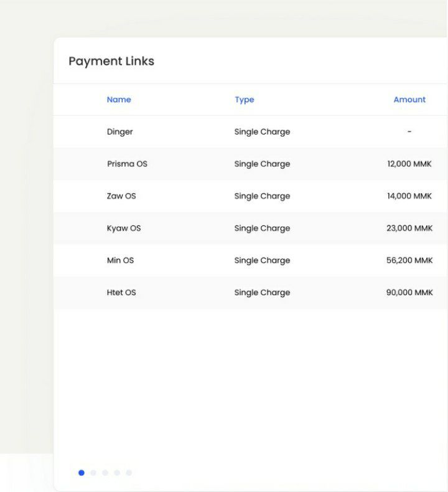Screen dimensions: 448x492
Task: Open the Zaw OS payment link
Action: click(x=121, y=196)
